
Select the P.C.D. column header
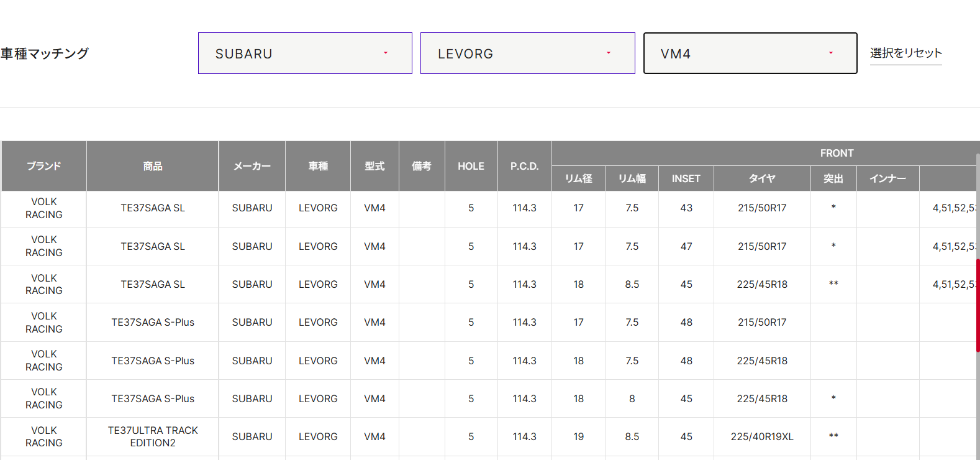coord(524,166)
